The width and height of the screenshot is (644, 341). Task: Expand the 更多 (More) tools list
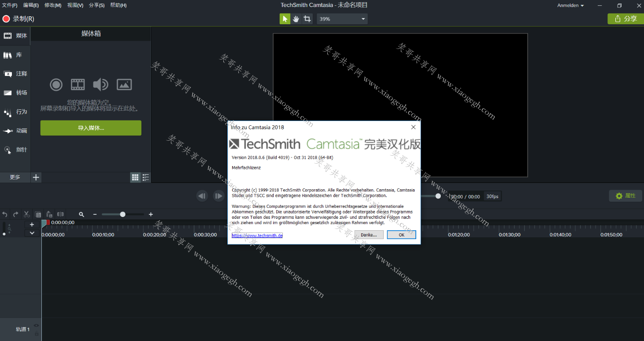15,177
